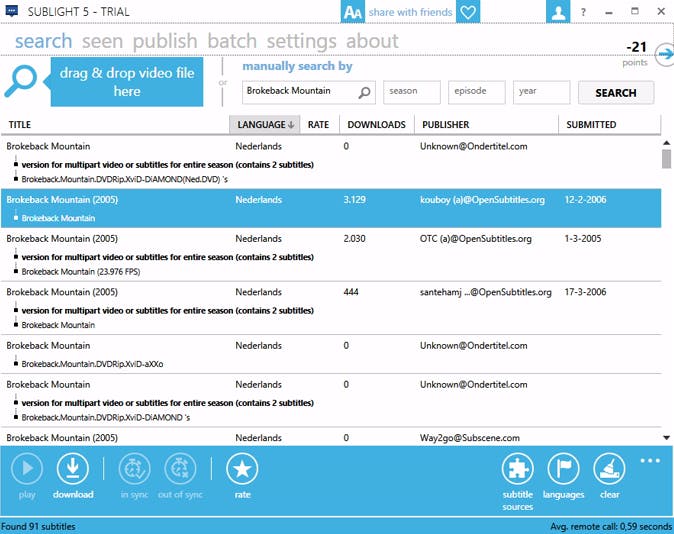Click the SEARCH button
Image resolution: width=674 pixels, height=534 pixels.
pos(616,92)
